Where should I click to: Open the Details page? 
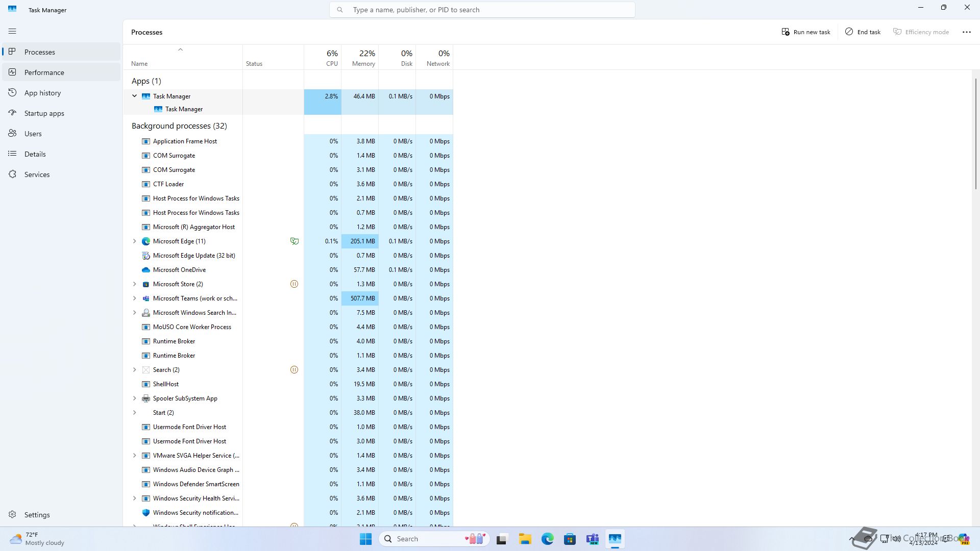click(x=61, y=154)
